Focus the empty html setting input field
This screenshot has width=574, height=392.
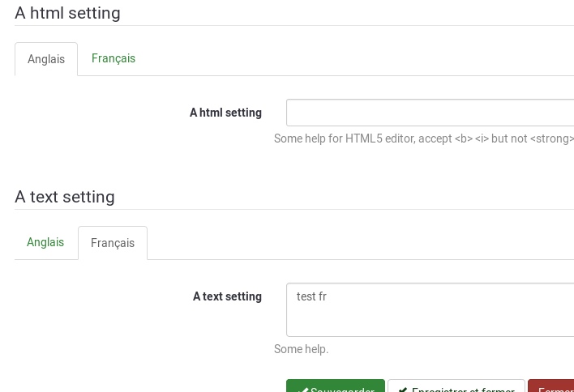coord(430,113)
